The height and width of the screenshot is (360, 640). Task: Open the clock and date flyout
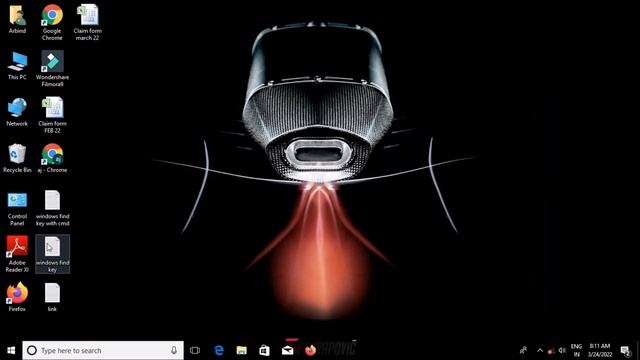(600, 350)
